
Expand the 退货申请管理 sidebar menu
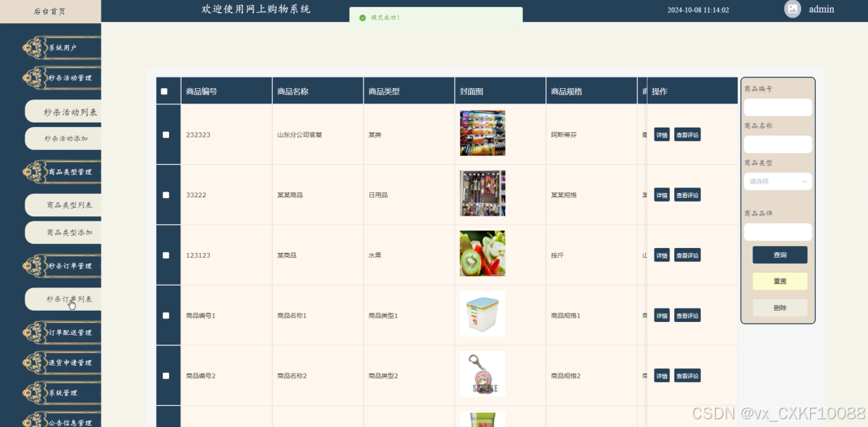click(x=62, y=362)
